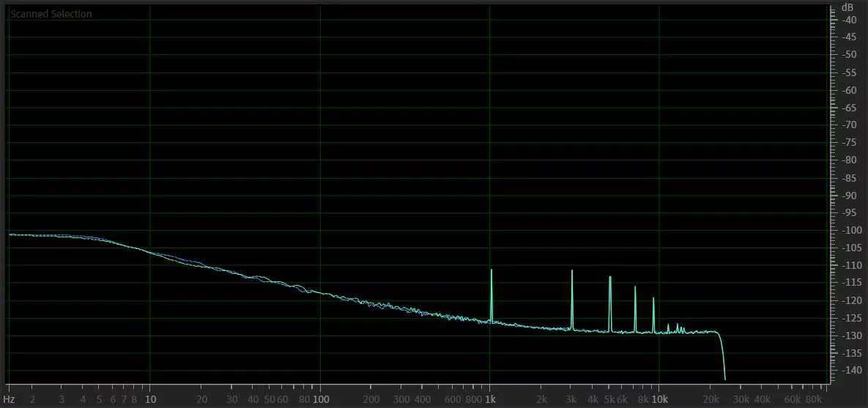
Task: Click the 1k frequency label
Action: pyautogui.click(x=490, y=399)
